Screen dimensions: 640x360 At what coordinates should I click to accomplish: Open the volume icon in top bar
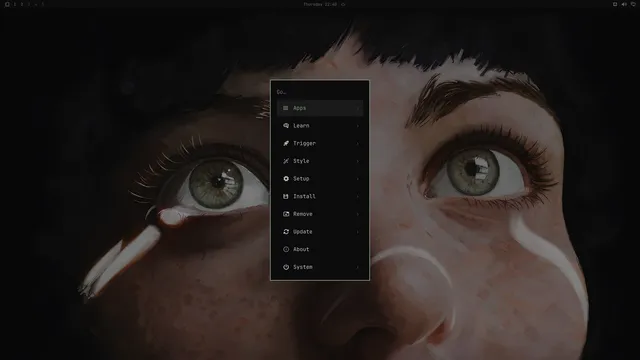(624, 4)
